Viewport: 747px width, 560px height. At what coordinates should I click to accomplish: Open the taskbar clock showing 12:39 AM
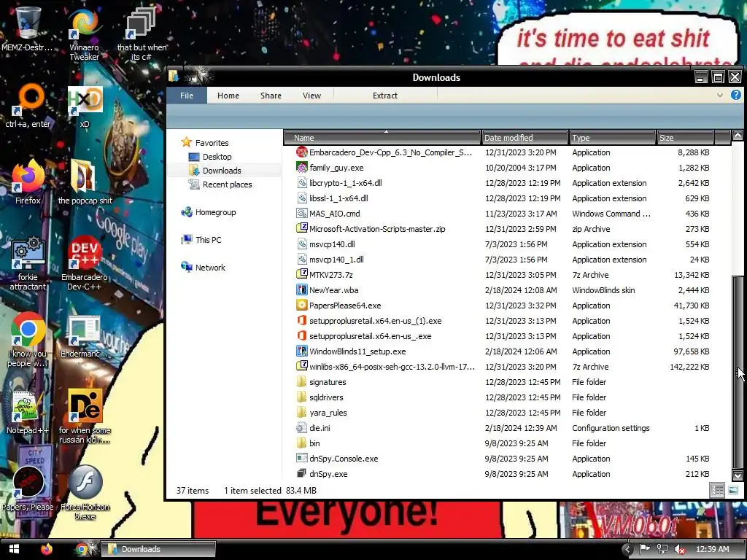click(712, 549)
